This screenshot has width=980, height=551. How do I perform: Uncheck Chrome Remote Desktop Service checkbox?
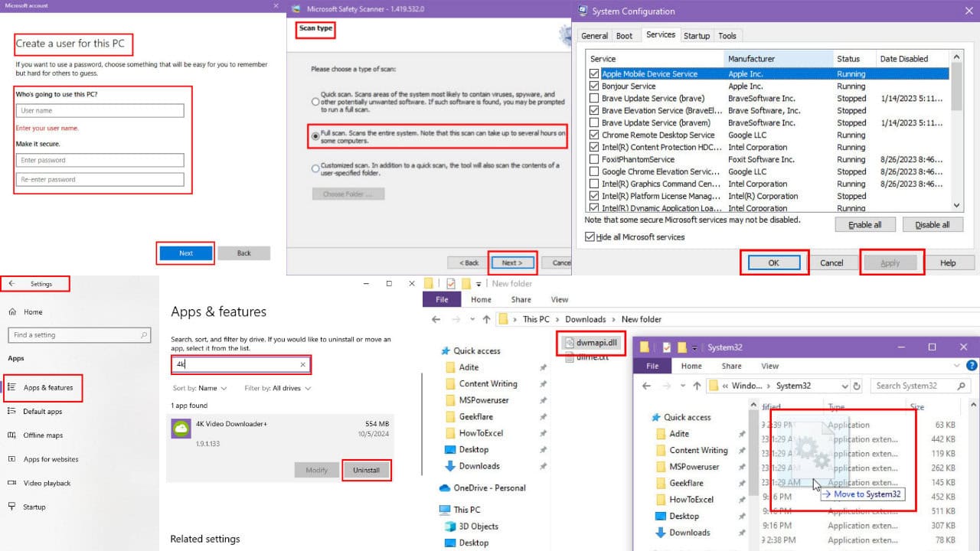[594, 135]
